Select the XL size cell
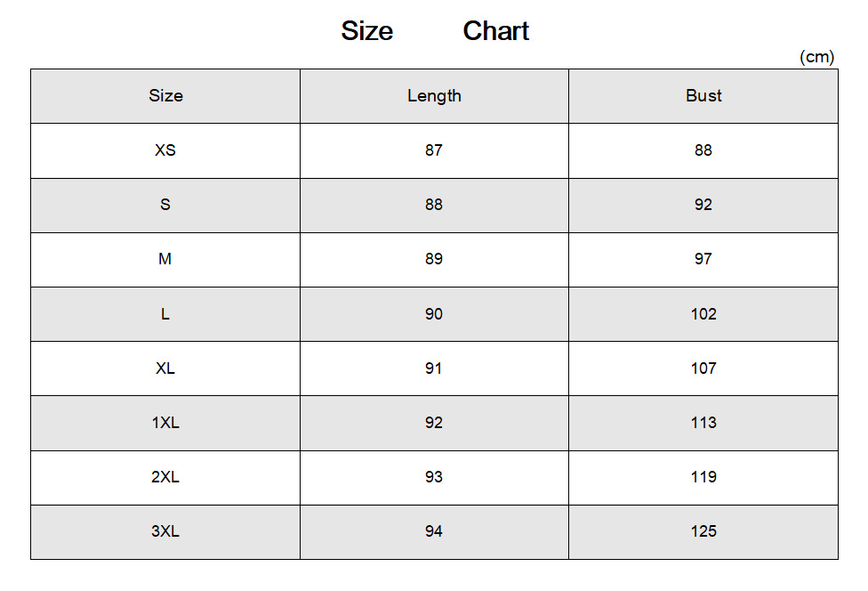 [x=165, y=368]
